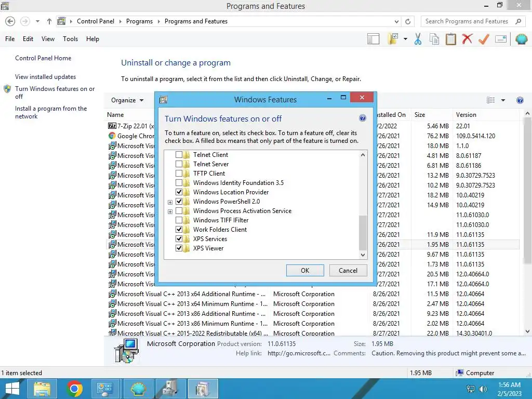This screenshot has width=532, height=399.
Task: Click Cancel in Windows Features
Action: [x=348, y=270]
